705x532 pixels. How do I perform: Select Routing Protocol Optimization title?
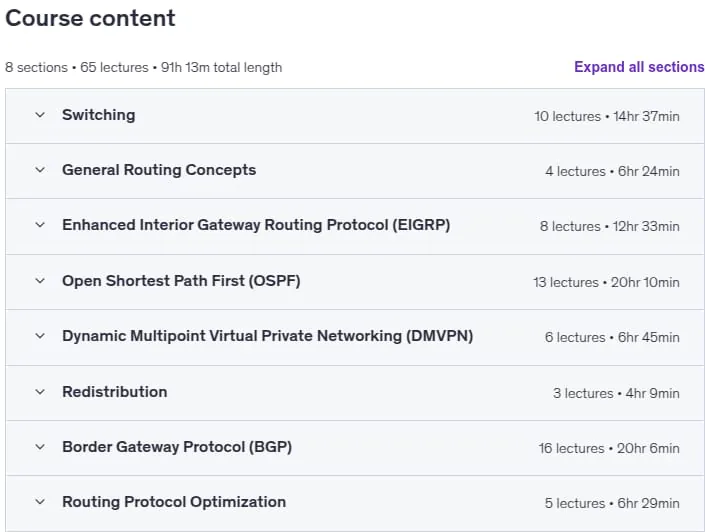click(174, 502)
